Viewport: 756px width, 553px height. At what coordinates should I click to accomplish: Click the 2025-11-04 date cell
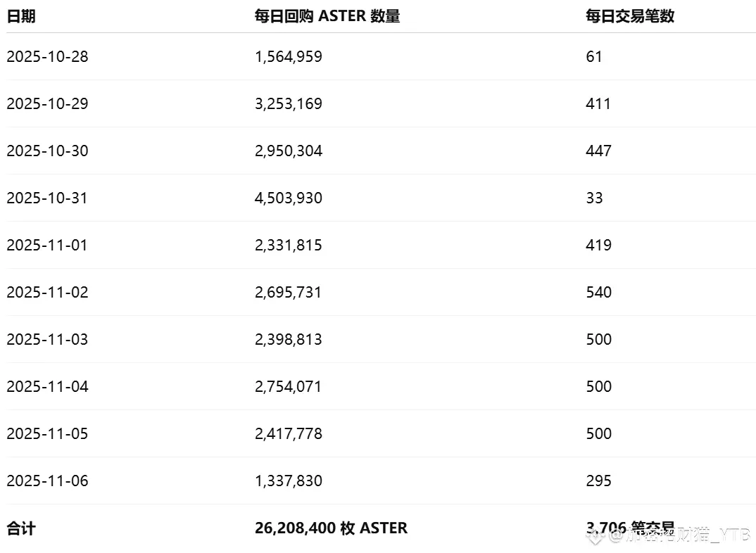(48, 386)
